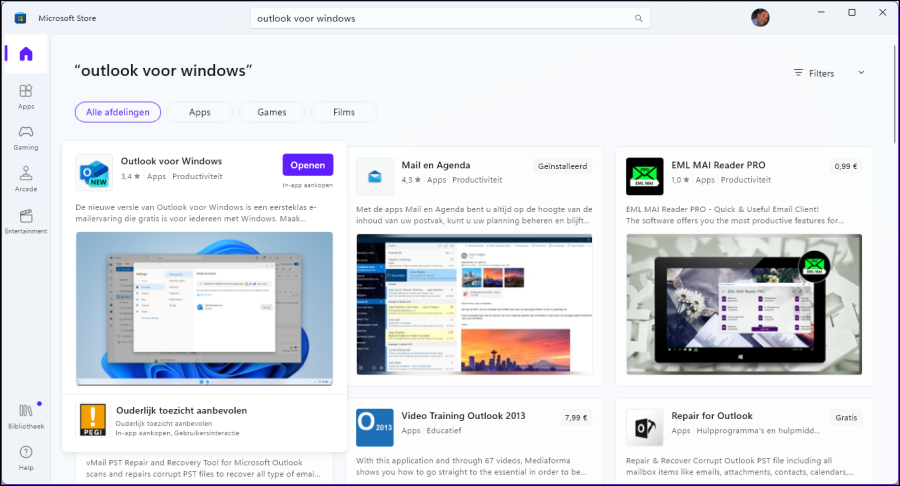
Task: Select the Films filter tab
Action: click(x=344, y=112)
